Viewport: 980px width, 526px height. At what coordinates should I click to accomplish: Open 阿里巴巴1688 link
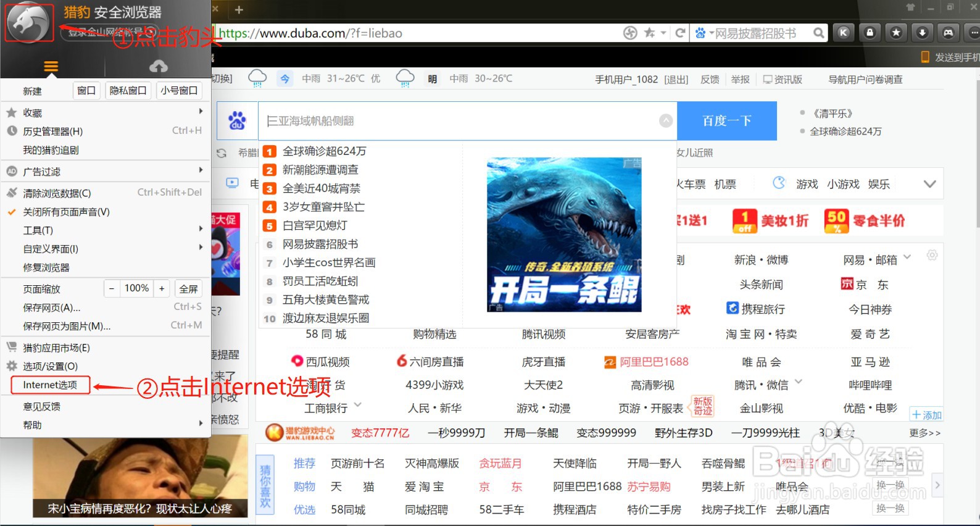[646, 362]
